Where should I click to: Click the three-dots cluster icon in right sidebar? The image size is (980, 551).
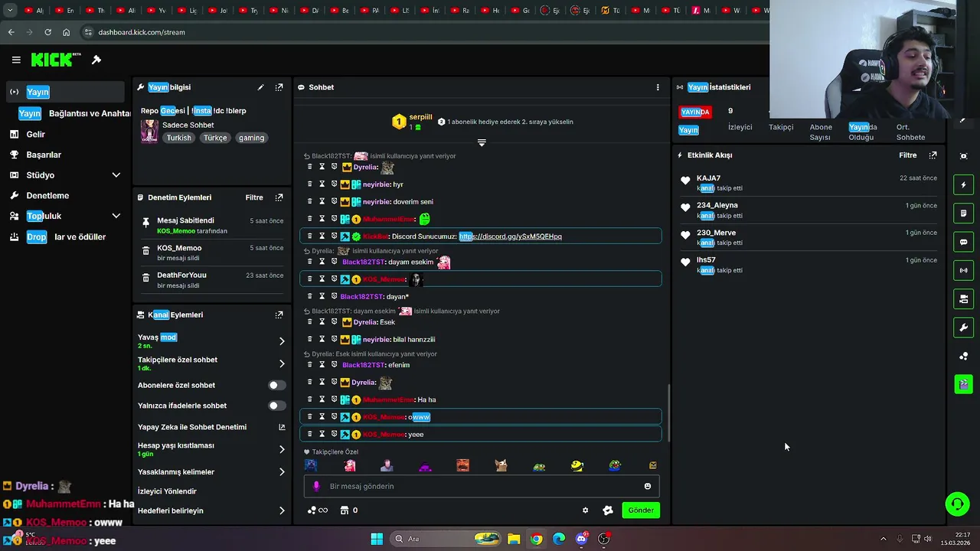coord(964,356)
